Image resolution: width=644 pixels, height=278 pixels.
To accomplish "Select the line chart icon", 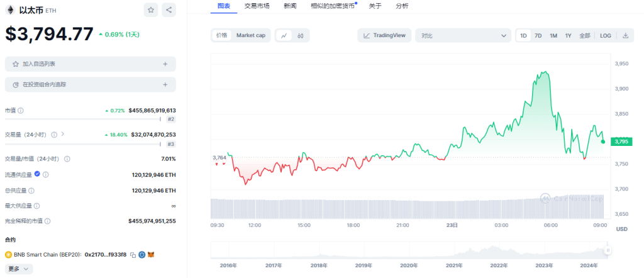I will click(284, 36).
